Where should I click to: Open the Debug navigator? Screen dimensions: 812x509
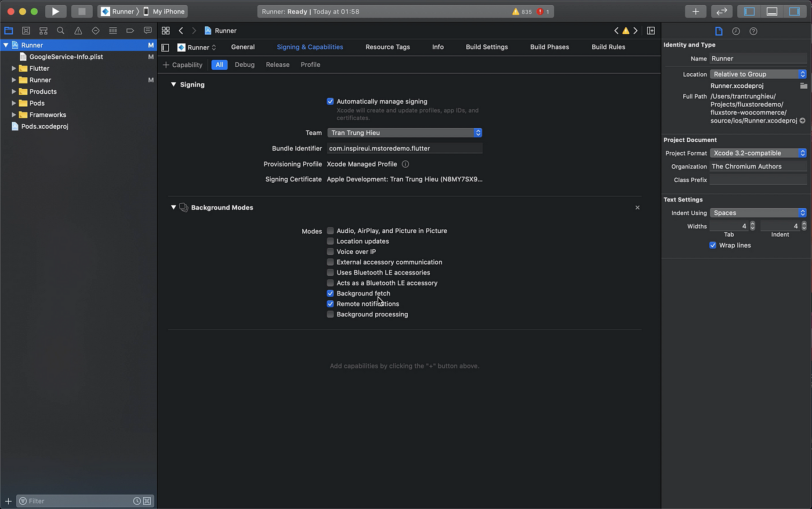[113, 31]
